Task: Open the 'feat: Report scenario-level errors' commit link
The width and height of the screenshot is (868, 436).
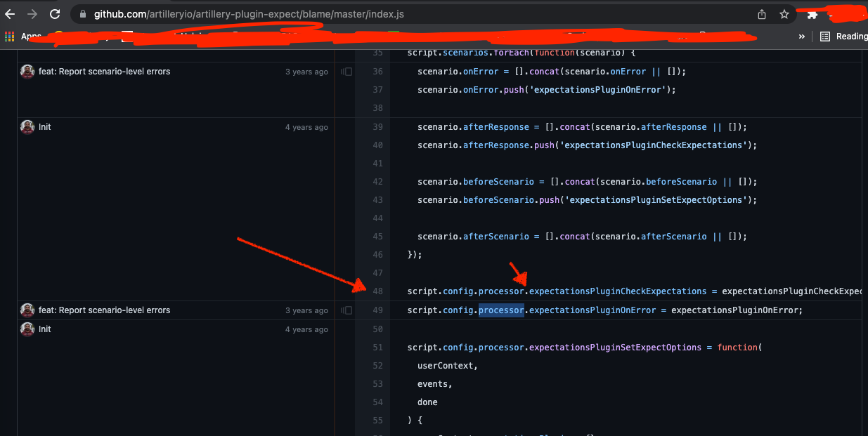Action: click(105, 71)
